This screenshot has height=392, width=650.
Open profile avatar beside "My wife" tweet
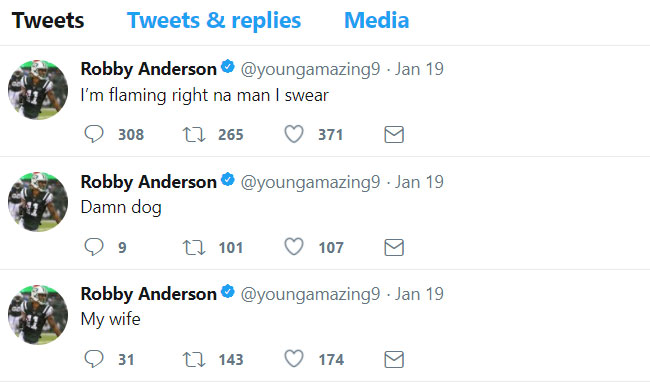[38, 315]
